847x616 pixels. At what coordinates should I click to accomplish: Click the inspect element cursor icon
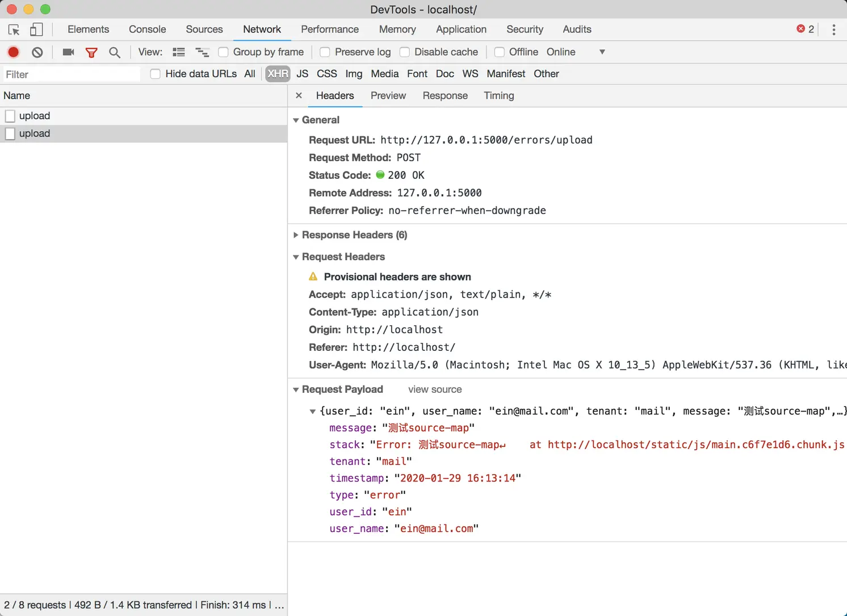[14, 30]
